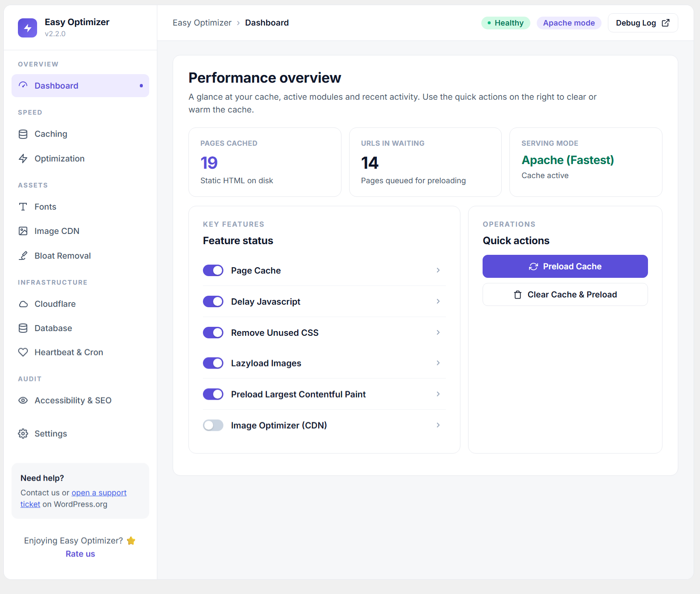The image size is (700, 594).
Task: Click the Rate us link
Action: pyautogui.click(x=80, y=554)
